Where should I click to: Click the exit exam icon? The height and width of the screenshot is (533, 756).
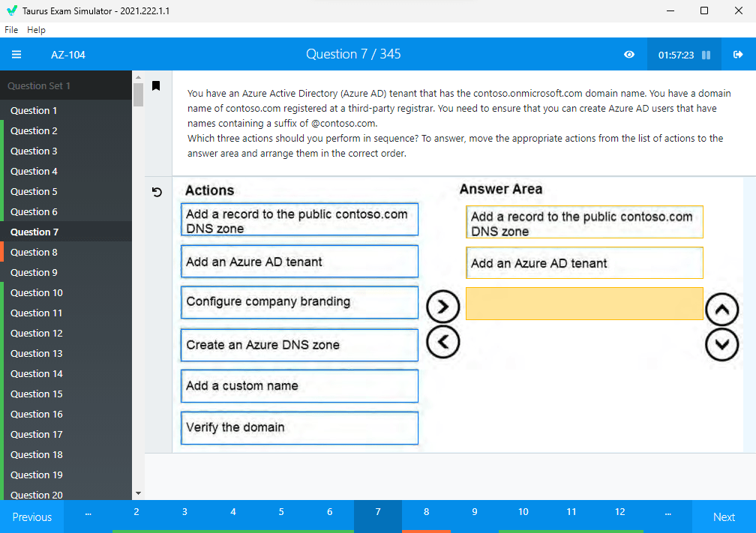click(738, 55)
